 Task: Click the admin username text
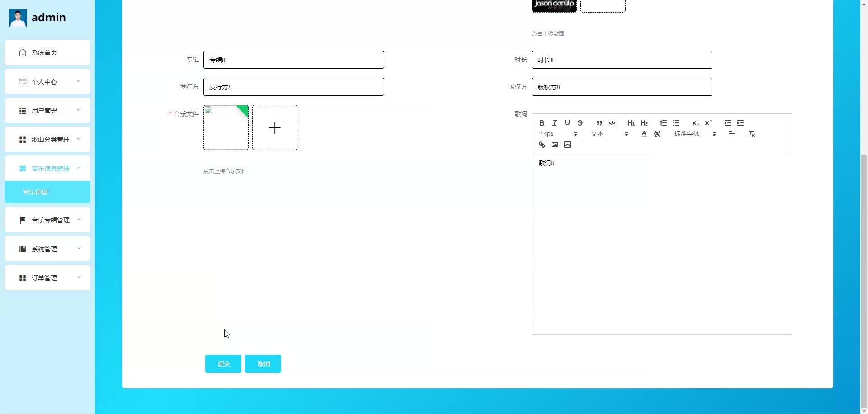[49, 18]
